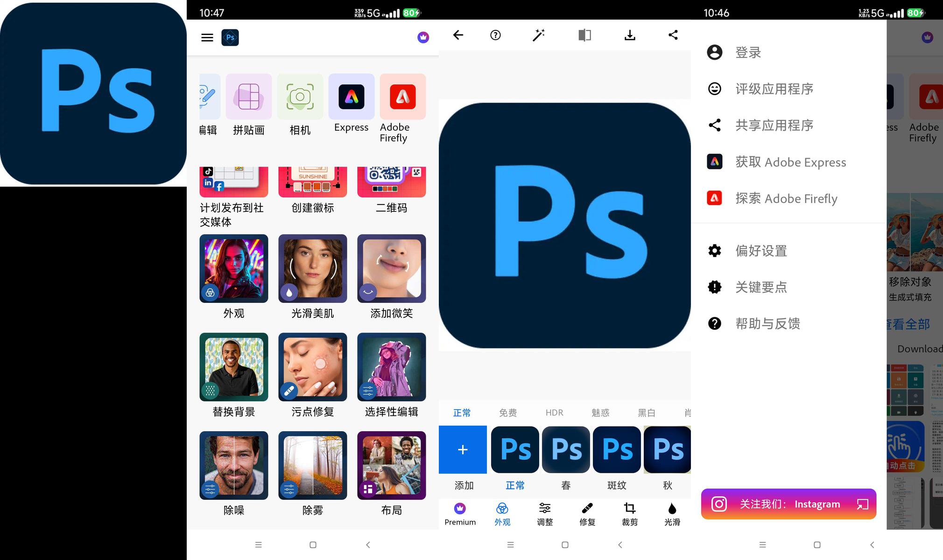Switch to the 正常 filter category tab

462,413
